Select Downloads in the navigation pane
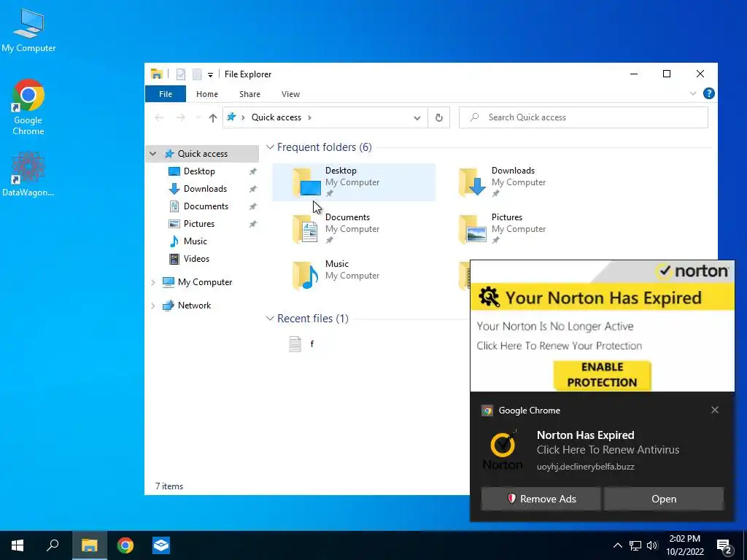Screen dimensions: 747x560 [205, 189]
